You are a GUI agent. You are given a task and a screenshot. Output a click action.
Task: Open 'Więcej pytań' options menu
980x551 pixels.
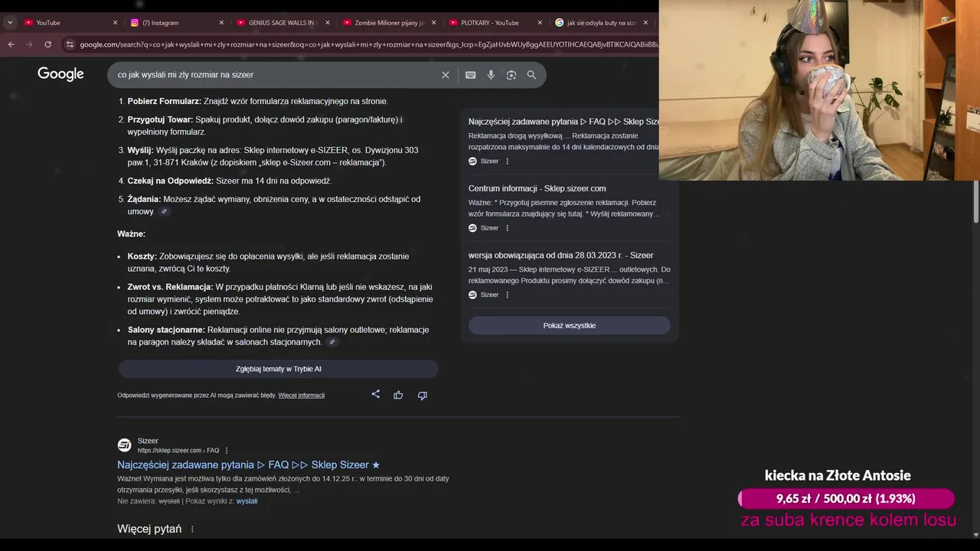click(192, 529)
